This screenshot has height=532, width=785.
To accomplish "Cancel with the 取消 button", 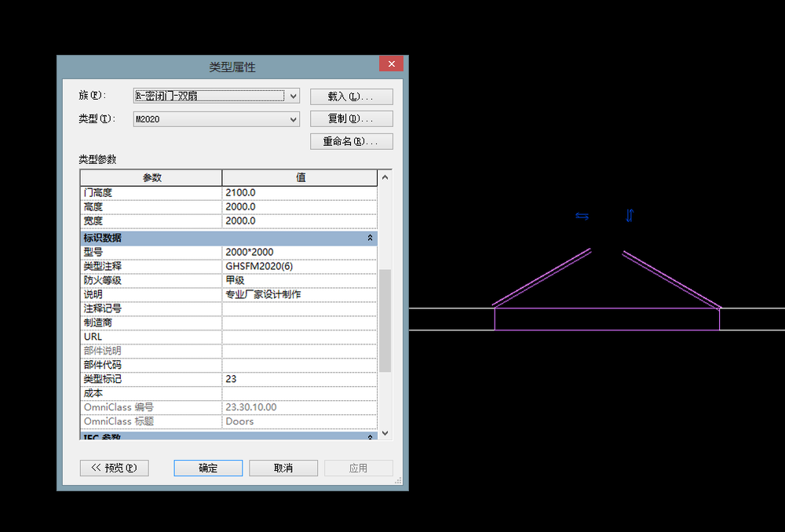I will (x=283, y=468).
